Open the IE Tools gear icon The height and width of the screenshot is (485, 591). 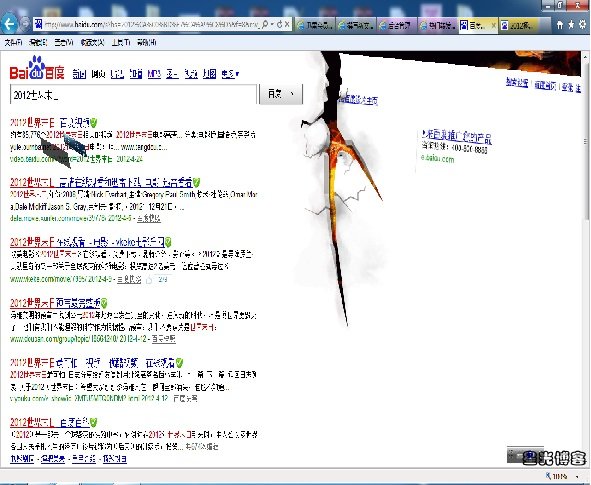[583, 25]
